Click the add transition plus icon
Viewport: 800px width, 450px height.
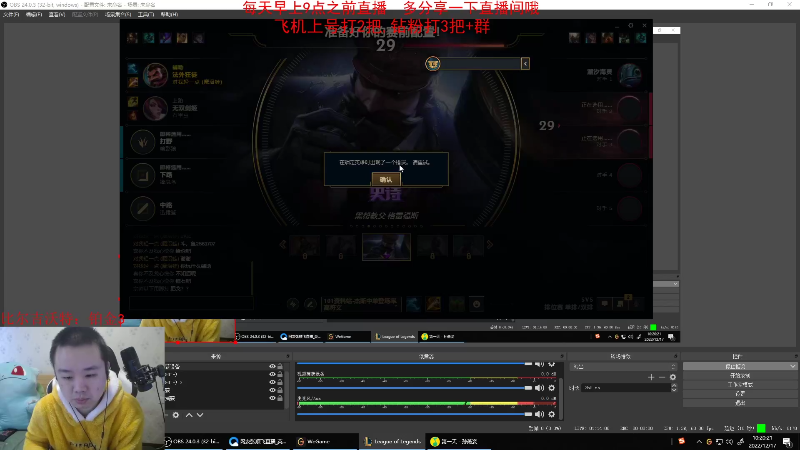pos(651,377)
